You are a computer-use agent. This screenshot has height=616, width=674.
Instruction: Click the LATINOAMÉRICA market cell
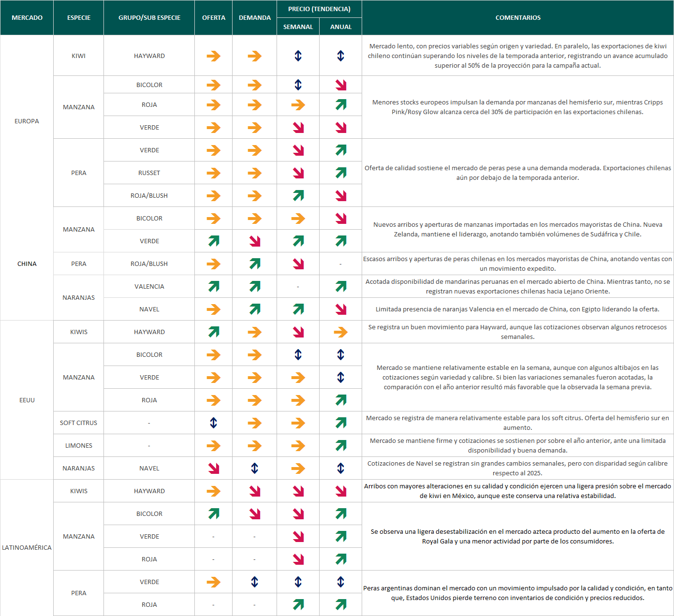point(27,548)
